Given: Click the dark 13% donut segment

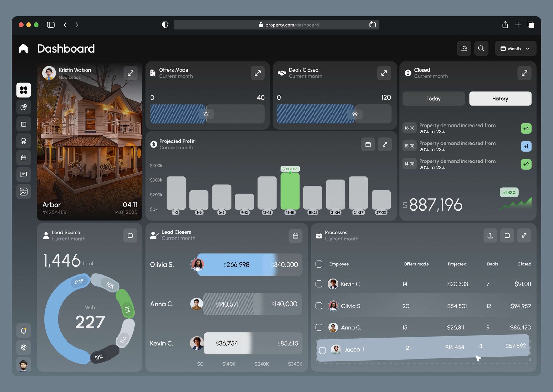Looking at the screenshot, I should click(105, 354).
